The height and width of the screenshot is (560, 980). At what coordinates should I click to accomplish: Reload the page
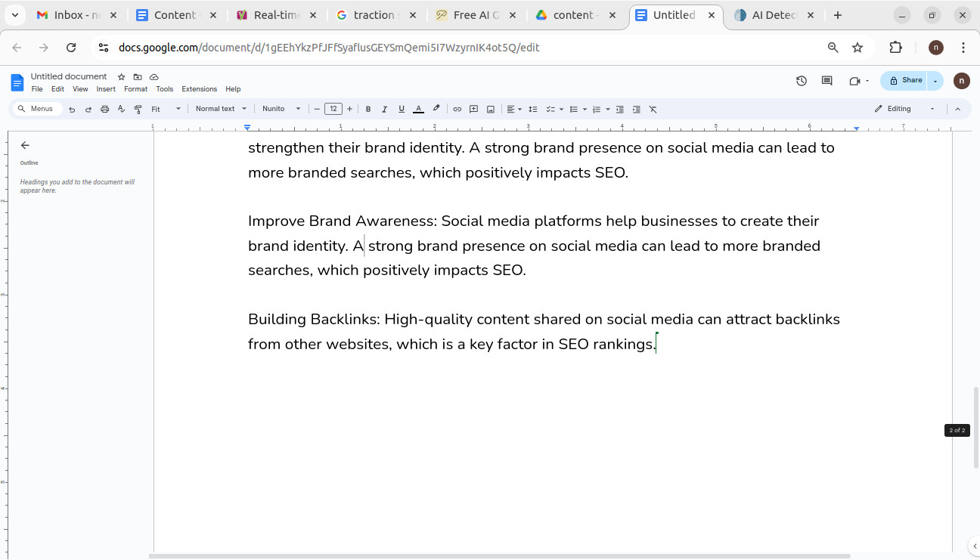click(71, 48)
